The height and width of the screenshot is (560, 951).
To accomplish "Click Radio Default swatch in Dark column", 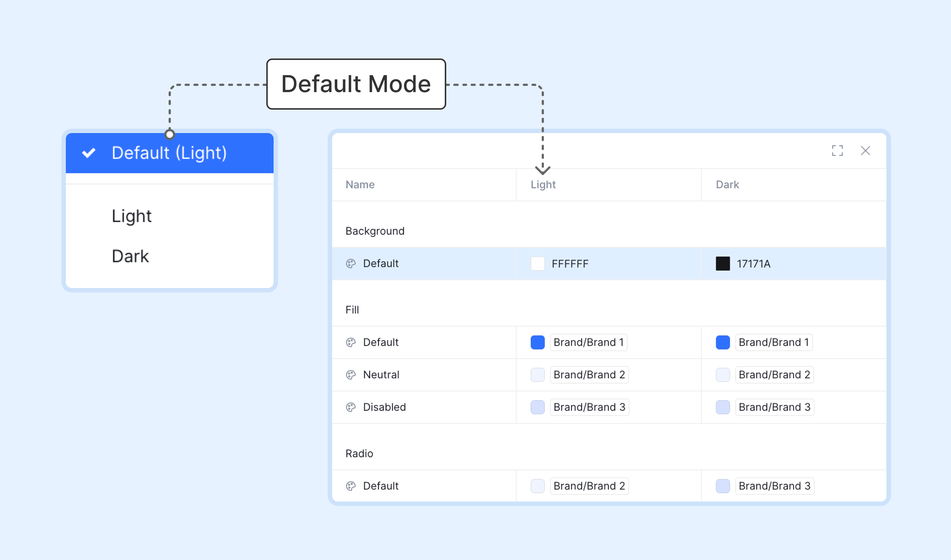I will [x=723, y=486].
